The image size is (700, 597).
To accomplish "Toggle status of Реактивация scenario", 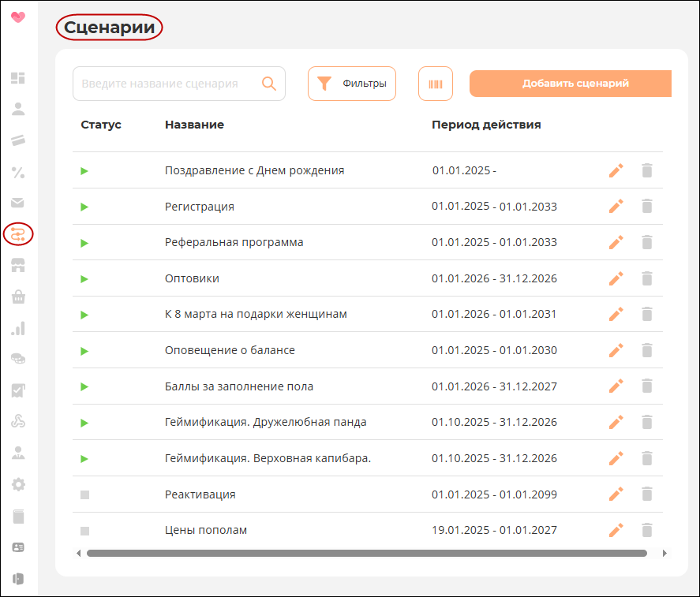I will tap(84, 494).
